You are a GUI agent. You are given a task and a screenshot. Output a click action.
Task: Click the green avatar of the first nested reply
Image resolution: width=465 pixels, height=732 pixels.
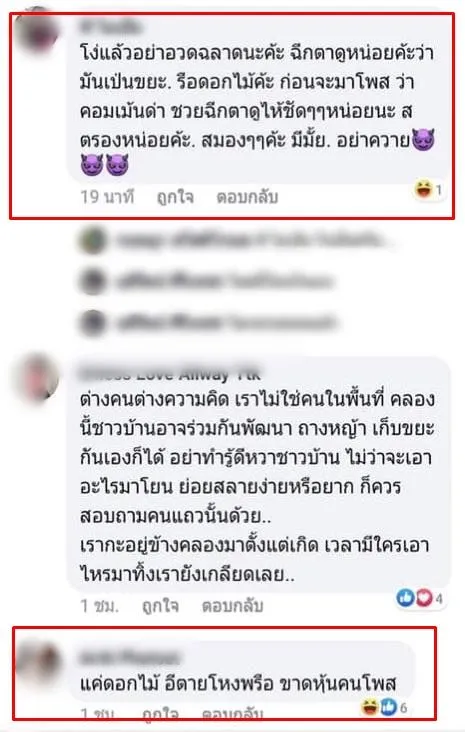click(93, 240)
